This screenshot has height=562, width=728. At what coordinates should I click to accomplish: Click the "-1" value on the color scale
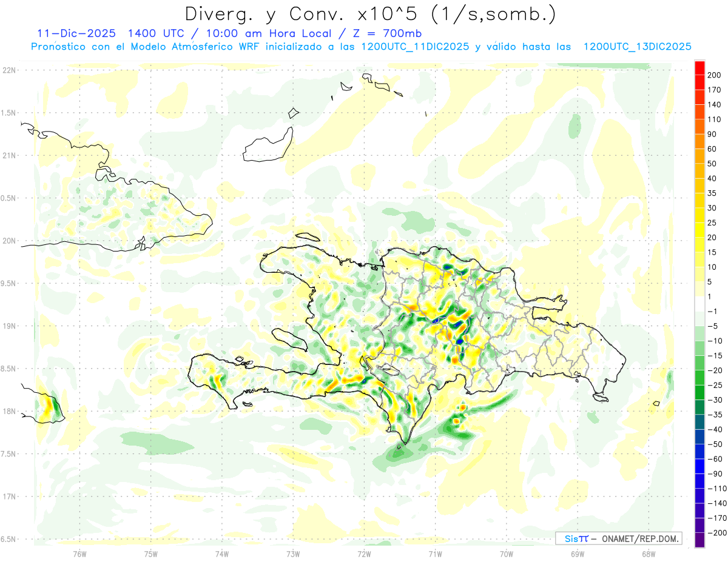[x=712, y=311]
